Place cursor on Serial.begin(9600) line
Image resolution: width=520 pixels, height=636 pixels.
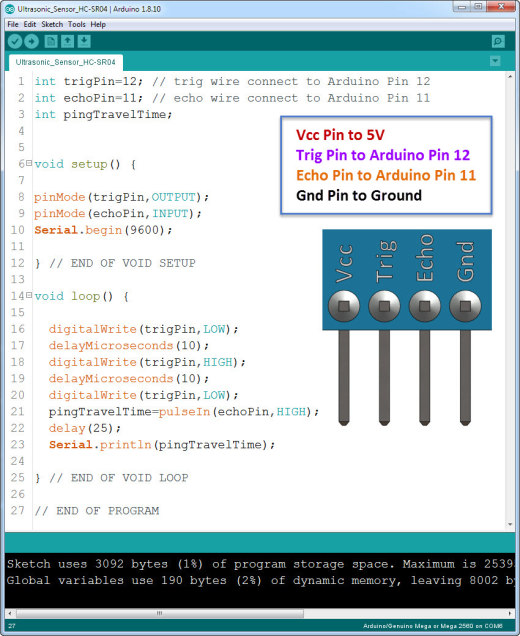(x=103, y=230)
